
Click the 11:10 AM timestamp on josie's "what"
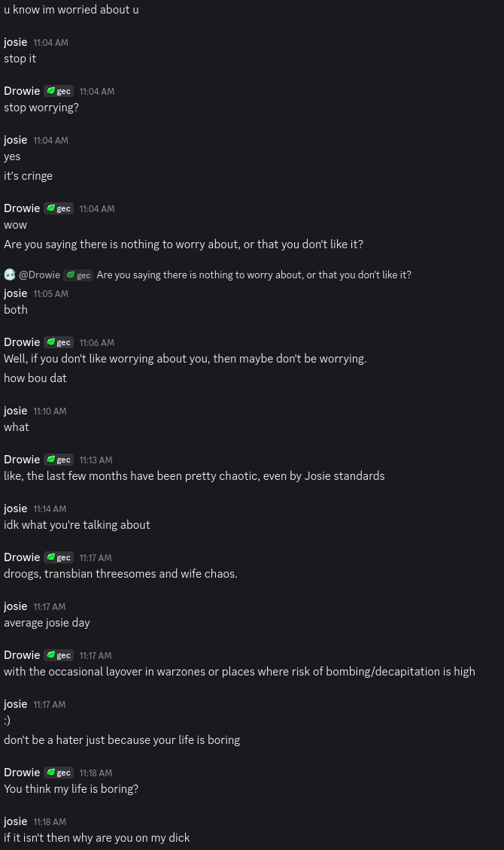pos(50,411)
